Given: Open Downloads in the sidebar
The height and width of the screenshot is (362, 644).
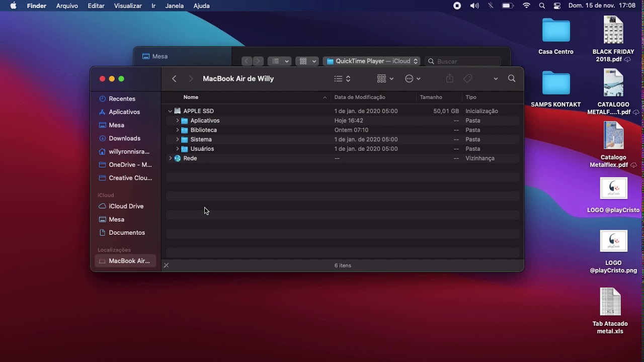Looking at the screenshot, I should 125,138.
